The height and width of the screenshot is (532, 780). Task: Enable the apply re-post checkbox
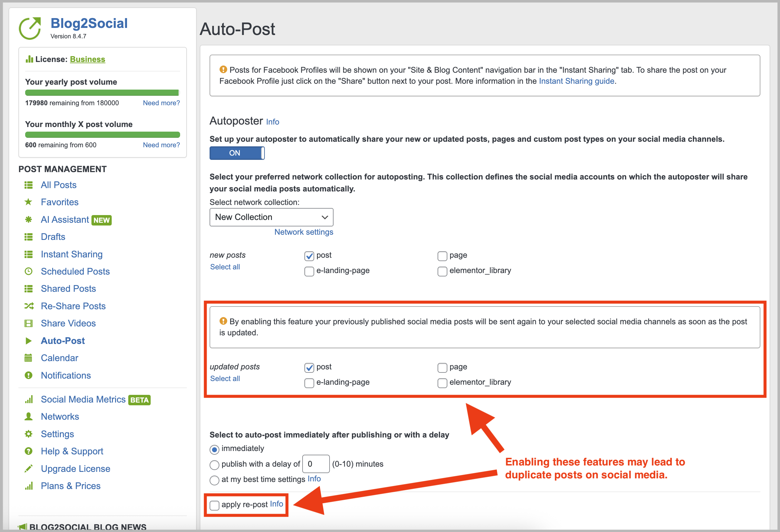pos(214,505)
